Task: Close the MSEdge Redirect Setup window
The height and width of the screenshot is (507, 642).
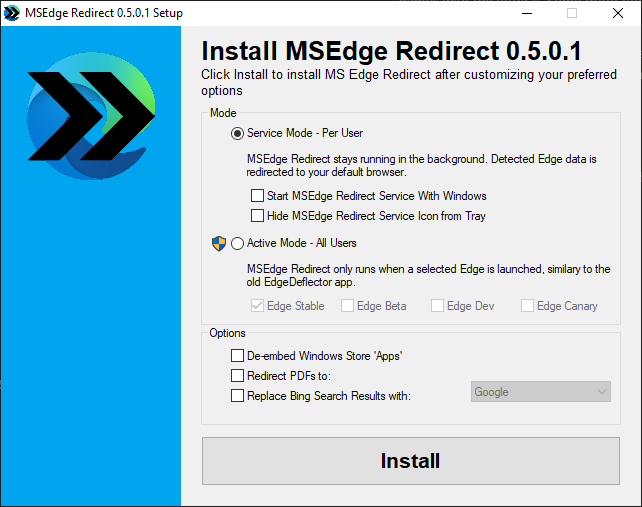Action: (618, 13)
